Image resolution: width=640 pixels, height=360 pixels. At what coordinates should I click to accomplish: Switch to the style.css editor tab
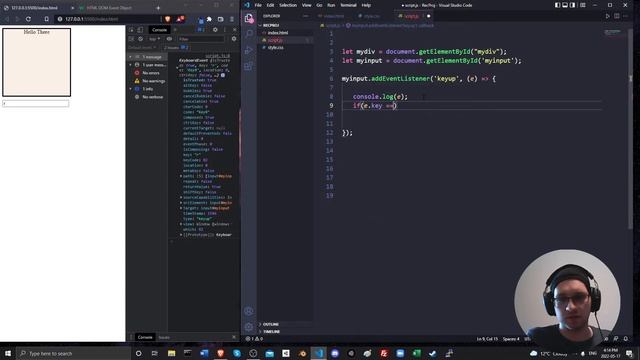pyautogui.click(x=371, y=16)
